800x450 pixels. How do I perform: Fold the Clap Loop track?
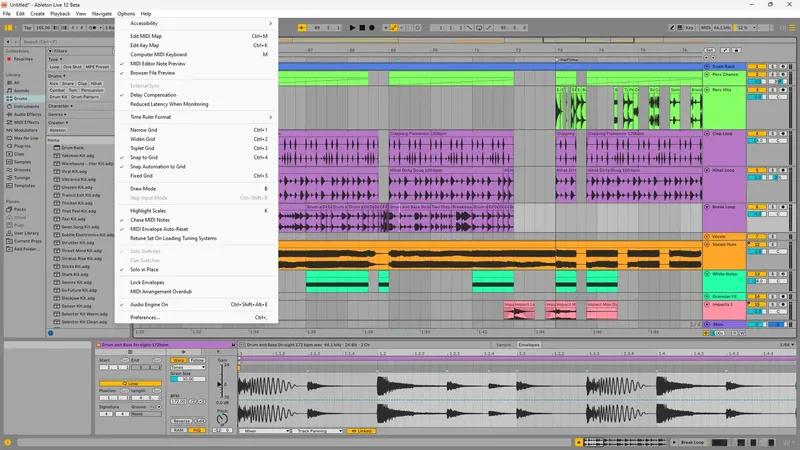(706, 135)
